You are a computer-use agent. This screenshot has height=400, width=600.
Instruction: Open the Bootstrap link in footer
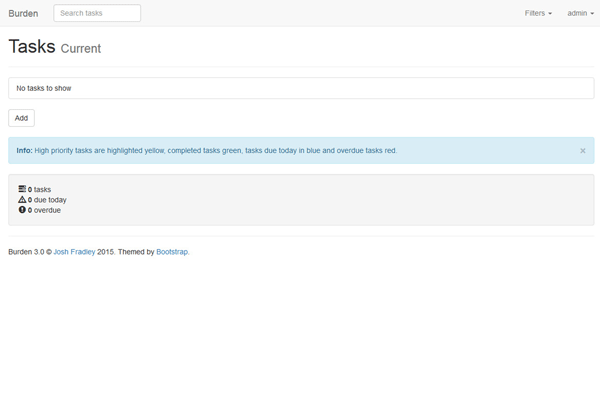172,252
